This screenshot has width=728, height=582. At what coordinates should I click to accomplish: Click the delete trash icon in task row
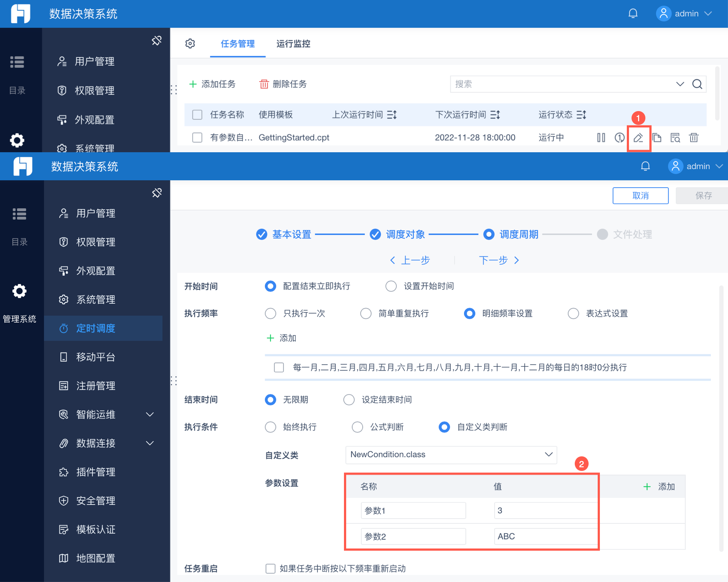pyautogui.click(x=694, y=138)
